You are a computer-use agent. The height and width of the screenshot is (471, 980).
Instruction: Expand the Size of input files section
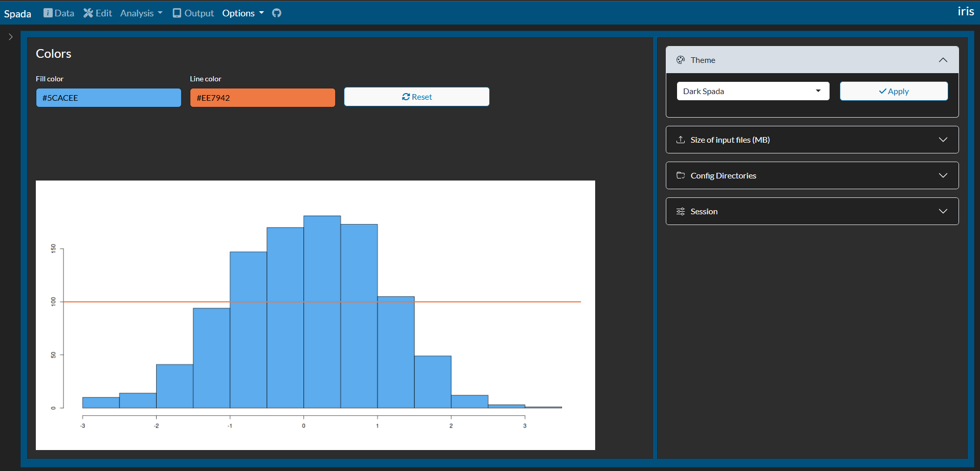(943, 140)
